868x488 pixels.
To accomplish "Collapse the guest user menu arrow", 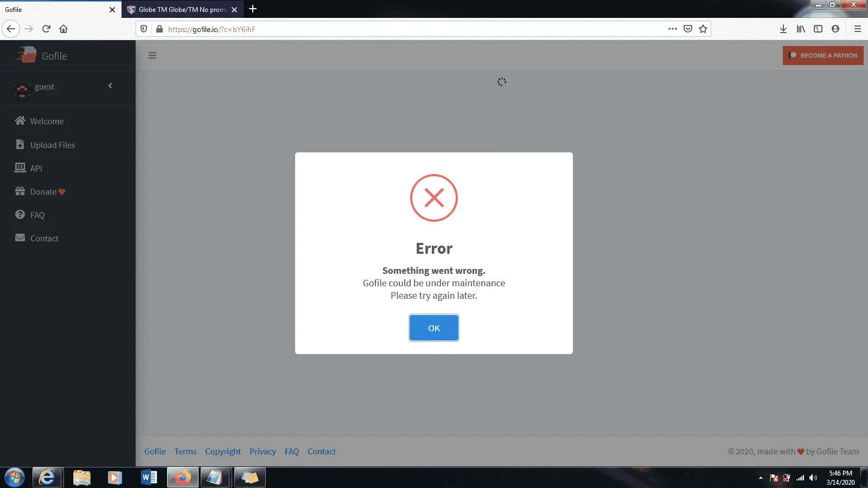I will pos(110,86).
